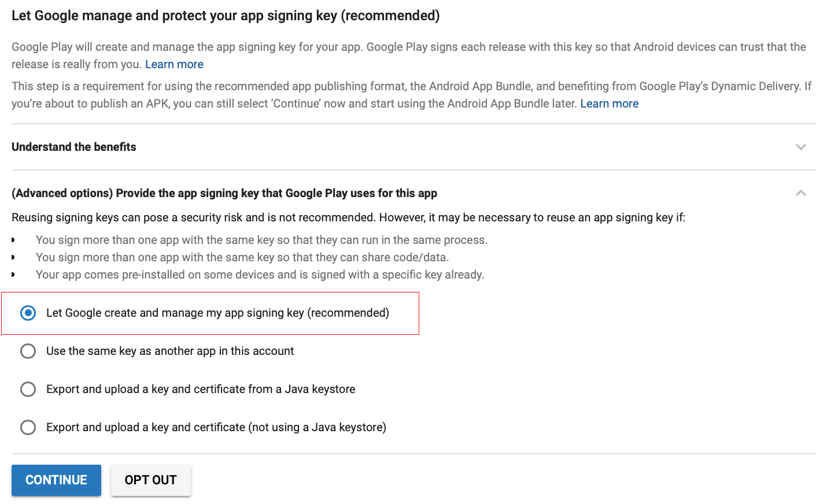This screenshot has height=504, width=827.
Task: Click the CONTINUE button
Action: [56, 480]
